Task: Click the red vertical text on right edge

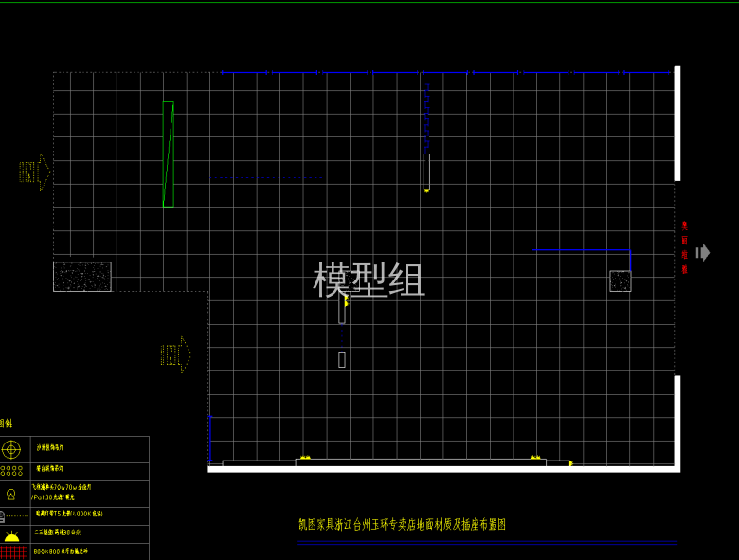Action: click(x=684, y=247)
